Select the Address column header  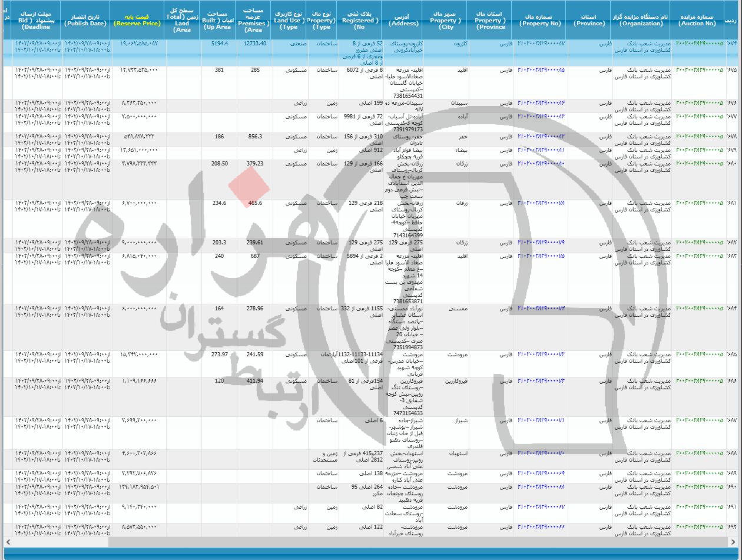[403, 20]
